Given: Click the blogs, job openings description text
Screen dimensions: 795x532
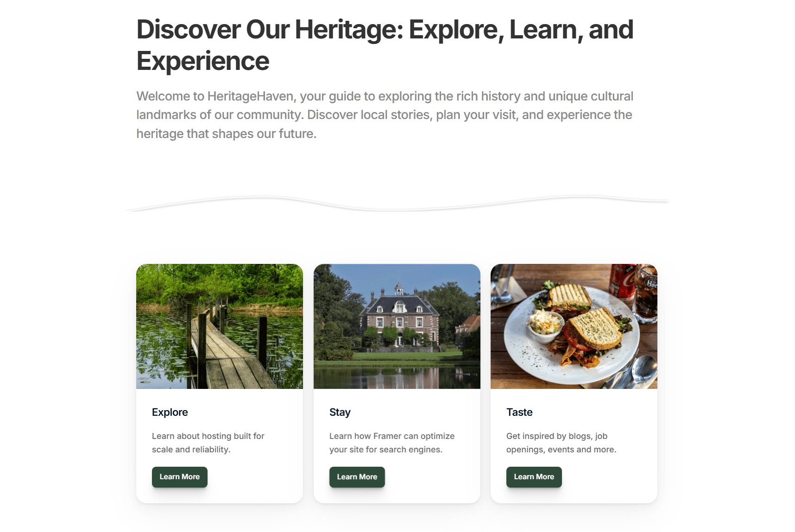Looking at the screenshot, I should pyautogui.click(x=561, y=443).
